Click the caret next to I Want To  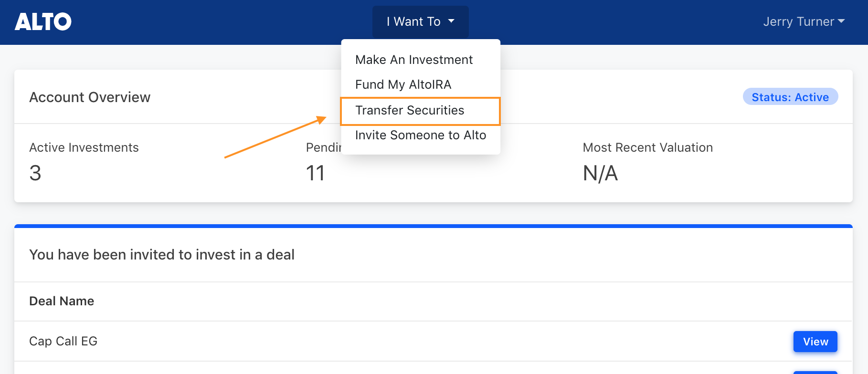click(451, 21)
